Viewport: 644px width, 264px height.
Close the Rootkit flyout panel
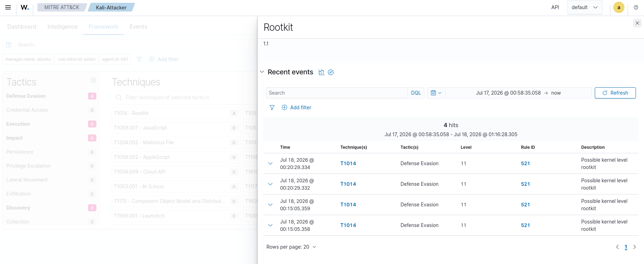[x=637, y=23]
